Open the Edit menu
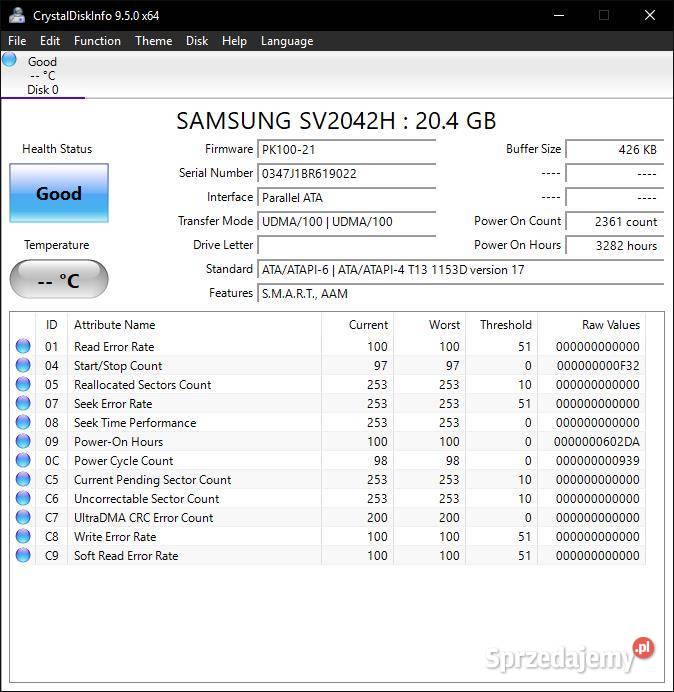The image size is (674, 692). (49, 41)
